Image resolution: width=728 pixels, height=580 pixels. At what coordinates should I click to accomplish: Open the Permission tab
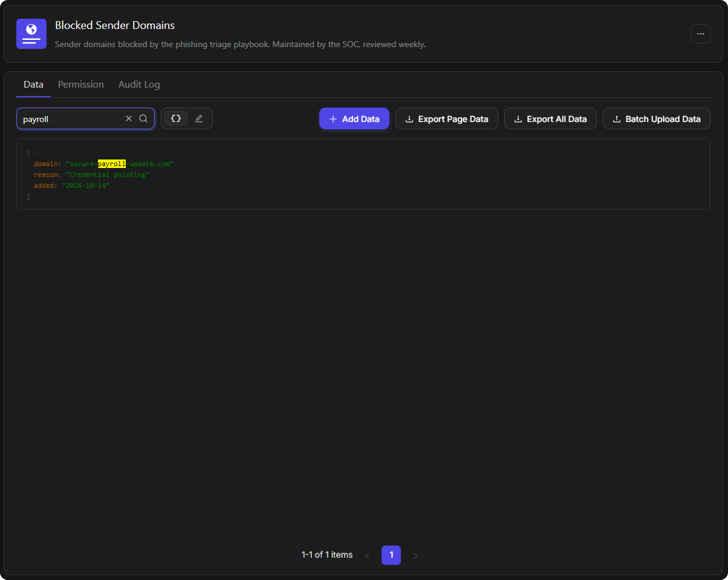[x=81, y=85]
